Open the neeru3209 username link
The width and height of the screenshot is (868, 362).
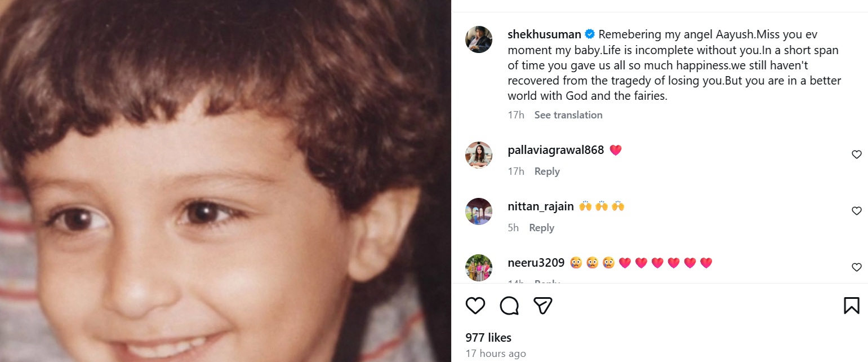(536, 263)
